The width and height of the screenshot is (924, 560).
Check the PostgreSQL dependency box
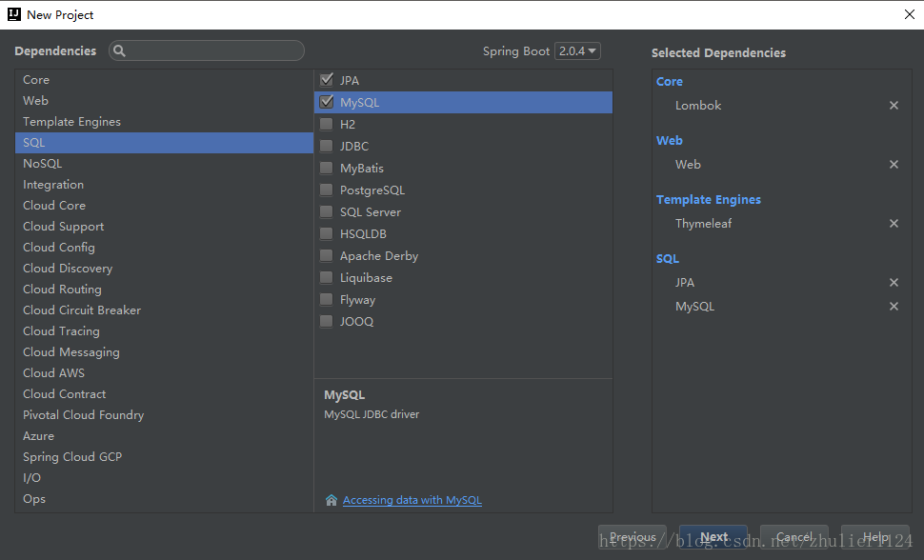(x=327, y=190)
